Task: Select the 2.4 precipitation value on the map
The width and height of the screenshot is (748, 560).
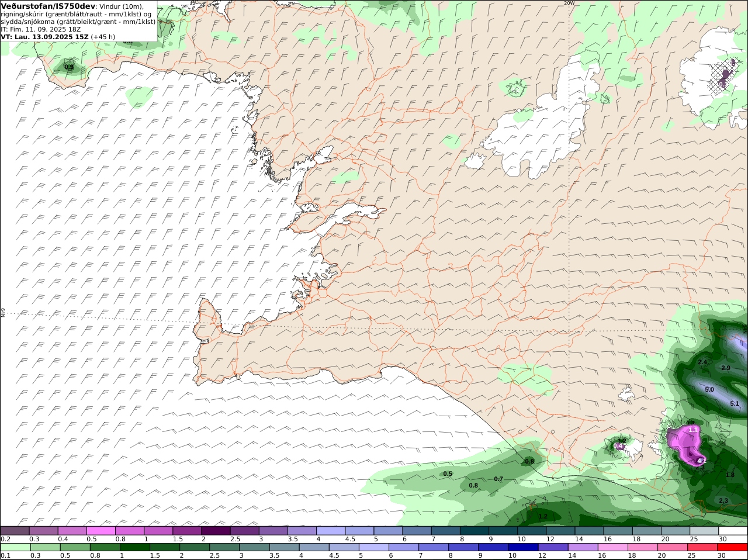Action: (702, 362)
